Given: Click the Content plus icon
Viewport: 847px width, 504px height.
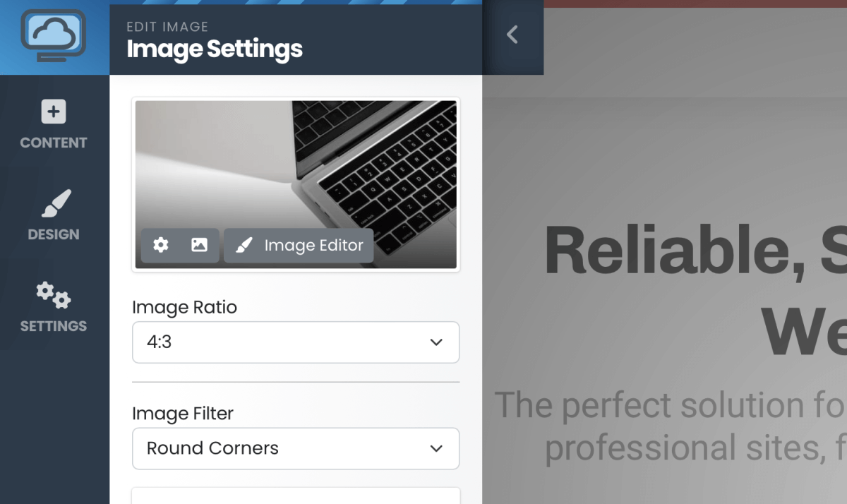Looking at the screenshot, I should (x=54, y=112).
